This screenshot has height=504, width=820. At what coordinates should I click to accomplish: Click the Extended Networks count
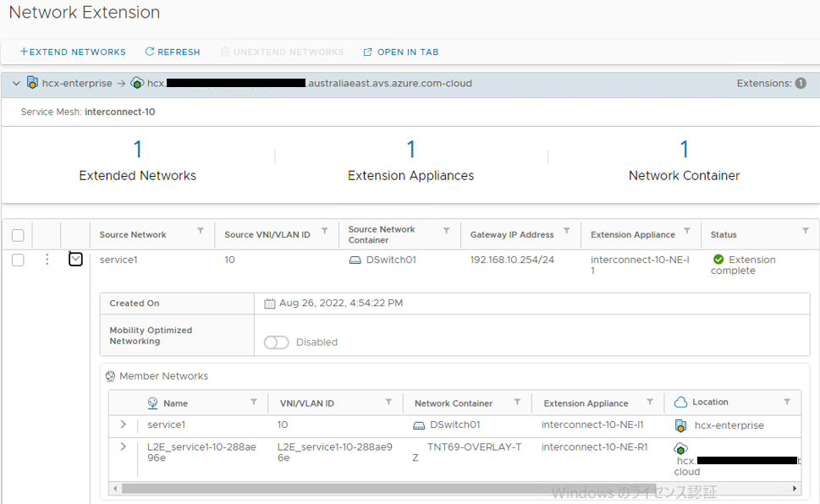(138, 150)
